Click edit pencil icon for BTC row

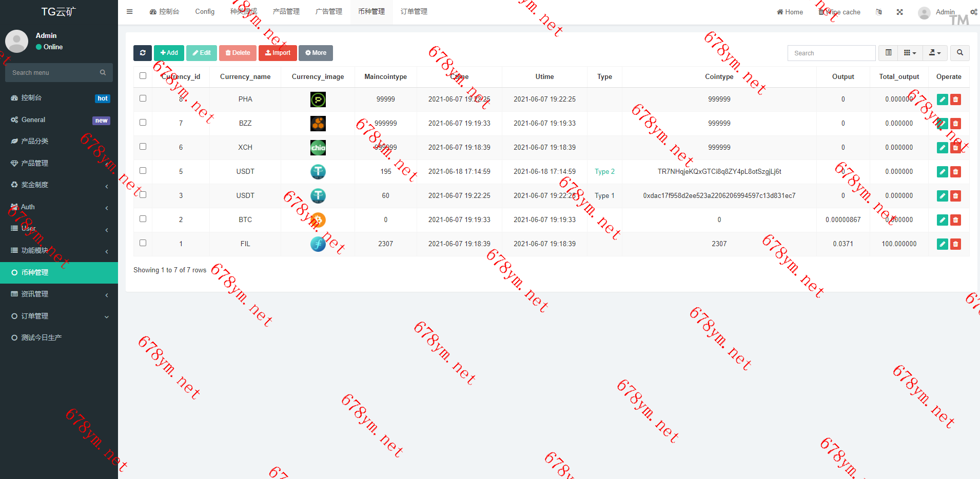tap(942, 220)
